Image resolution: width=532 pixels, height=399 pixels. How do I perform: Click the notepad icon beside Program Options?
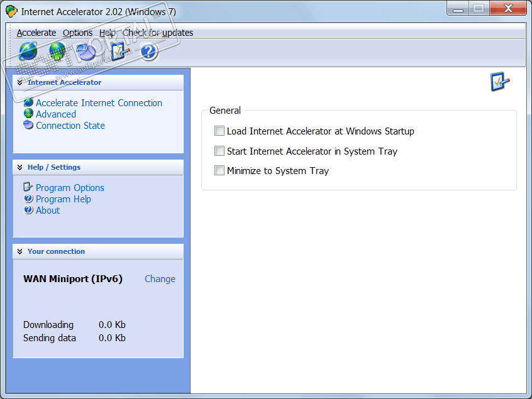click(x=28, y=187)
